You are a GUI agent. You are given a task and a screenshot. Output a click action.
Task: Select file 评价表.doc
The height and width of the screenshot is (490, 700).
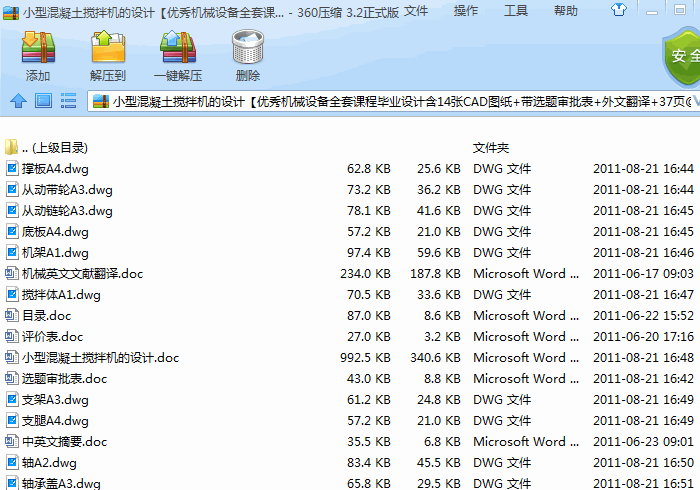(52, 336)
